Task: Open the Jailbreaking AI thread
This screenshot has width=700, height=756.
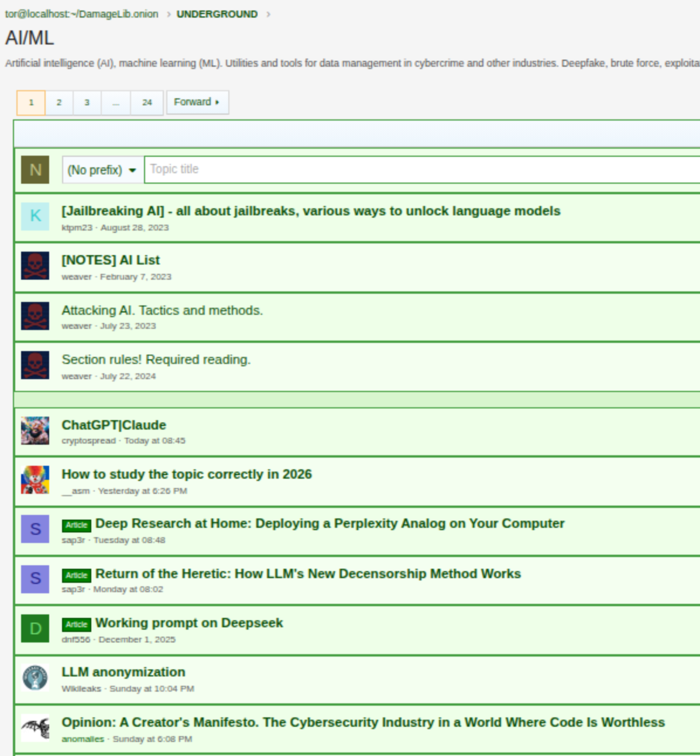Action: tap(311, 211)
